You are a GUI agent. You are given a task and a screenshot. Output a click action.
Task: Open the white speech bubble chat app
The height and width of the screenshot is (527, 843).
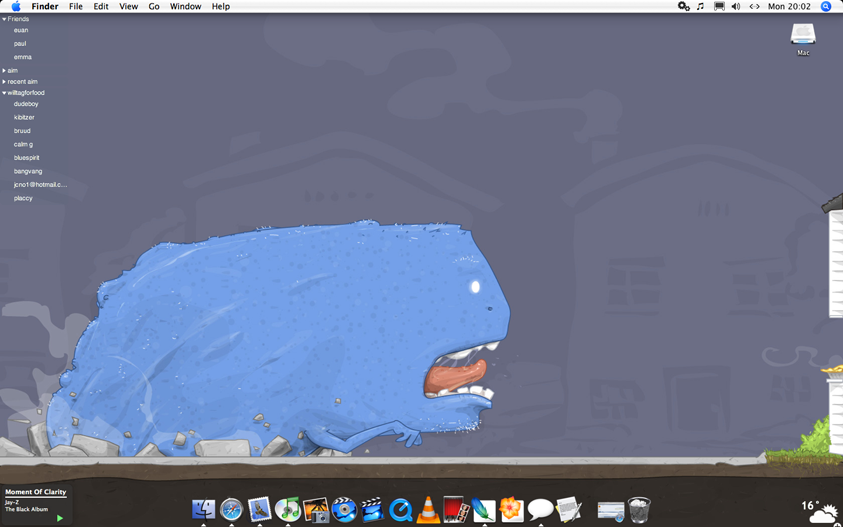click(x=540, y=509)
